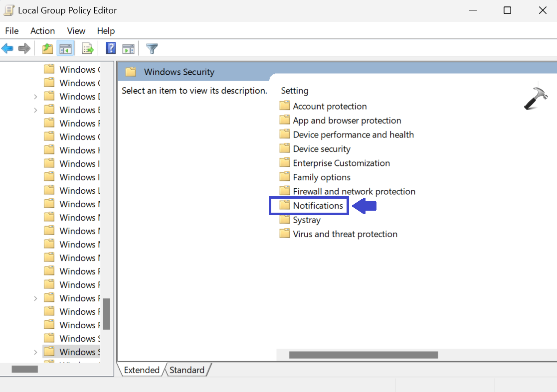This screenshot has height=392, width=557.
Task: Minimize the Local Group Policy Editor window
Action: click(473, 10)
